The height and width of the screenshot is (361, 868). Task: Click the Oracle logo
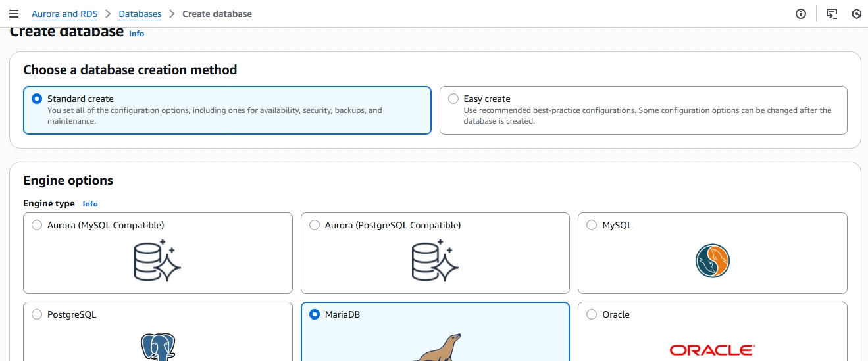click(x=712, y=350)
